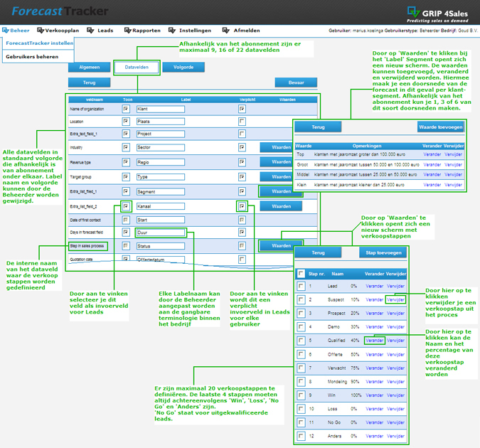Screen dimensions: 480x448
Task: Toggle Verplicht checkbox for Extra_list_field_2
Action: [242, 206]
